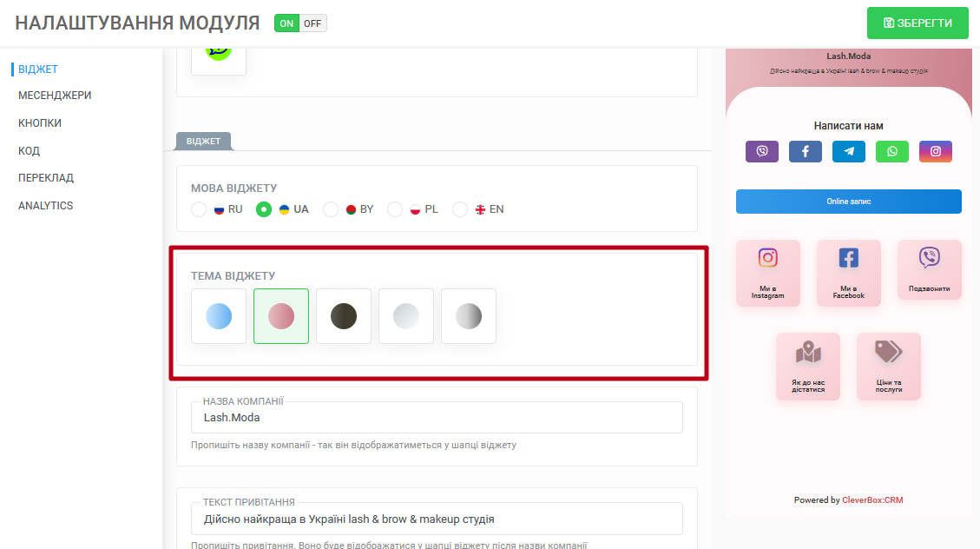
Task: Click the Подзвонити Viber call tile
Action: click(930, 269)
